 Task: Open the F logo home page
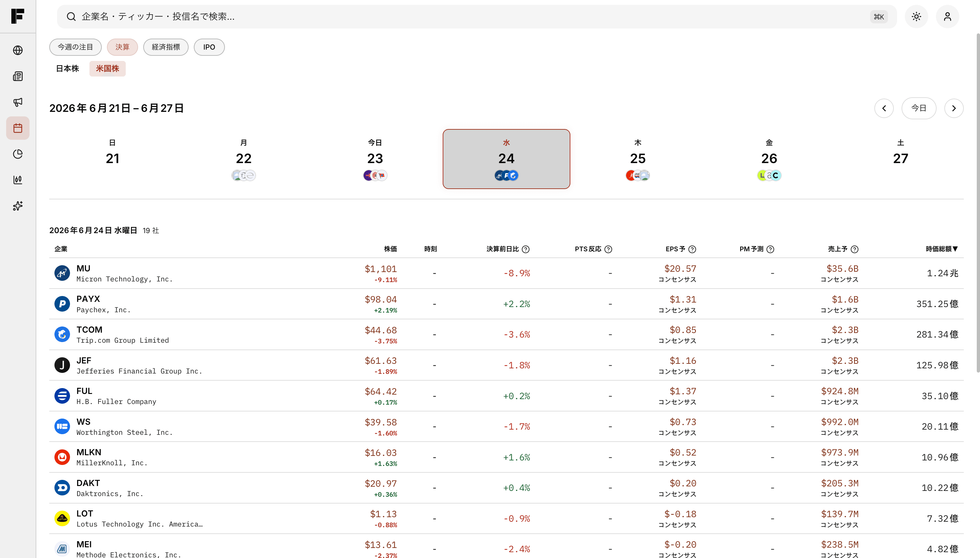pyautogui.click(x=17, y=16)
